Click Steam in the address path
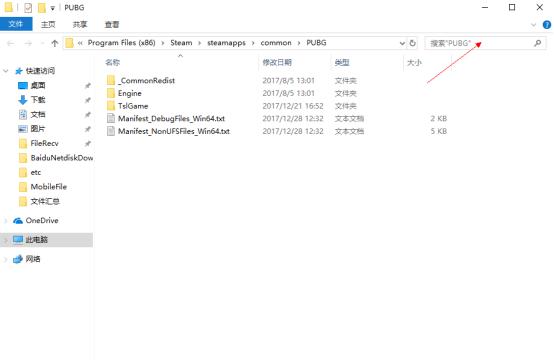 click(x=181, y=43)
